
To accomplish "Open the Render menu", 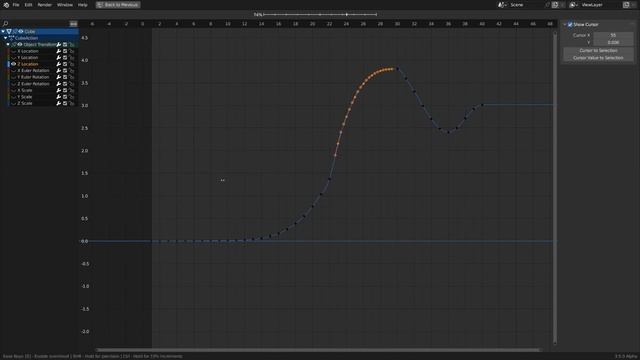I will (x=44, y=5).
